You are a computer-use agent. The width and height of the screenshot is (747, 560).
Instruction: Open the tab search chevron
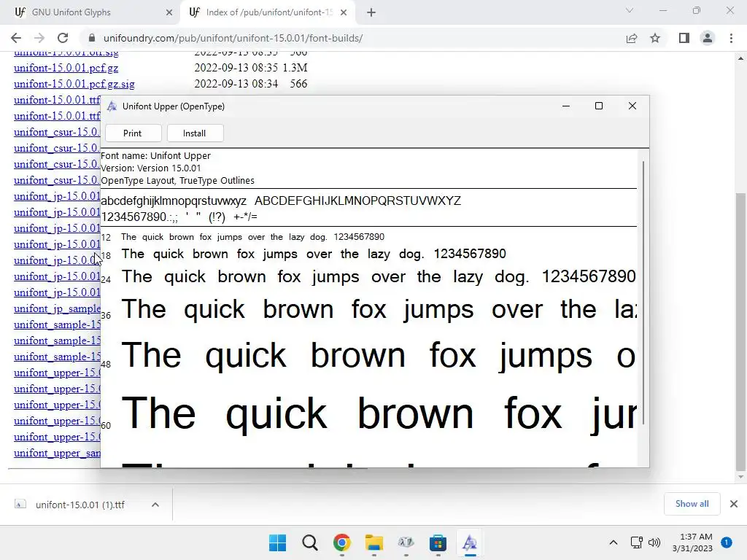[x=630, y=10]
